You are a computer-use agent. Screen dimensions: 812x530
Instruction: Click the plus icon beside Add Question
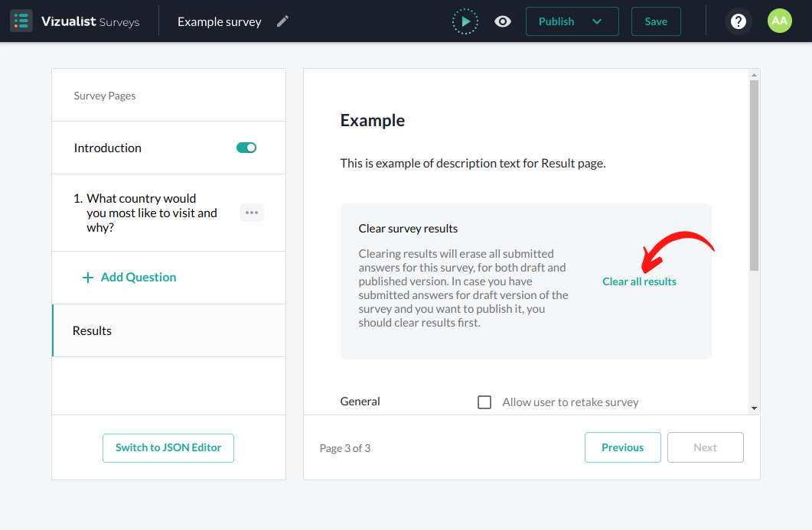pyautogui.click(x=88, y=278)
